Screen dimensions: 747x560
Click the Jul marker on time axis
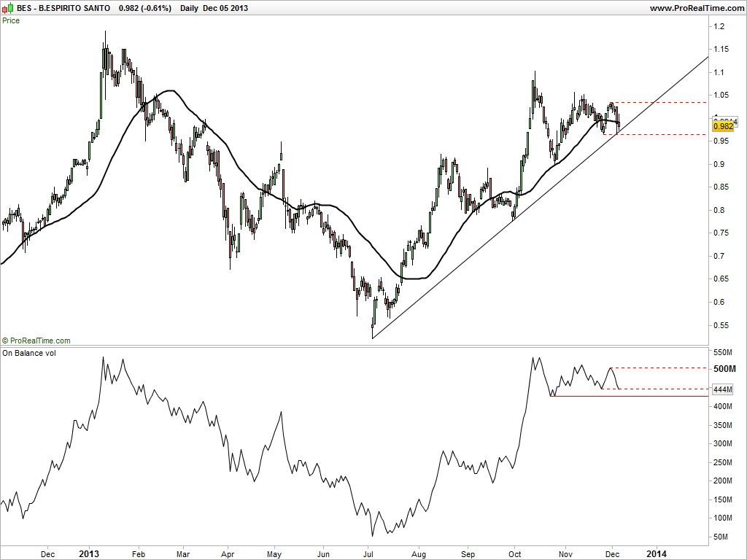point(368,554)
